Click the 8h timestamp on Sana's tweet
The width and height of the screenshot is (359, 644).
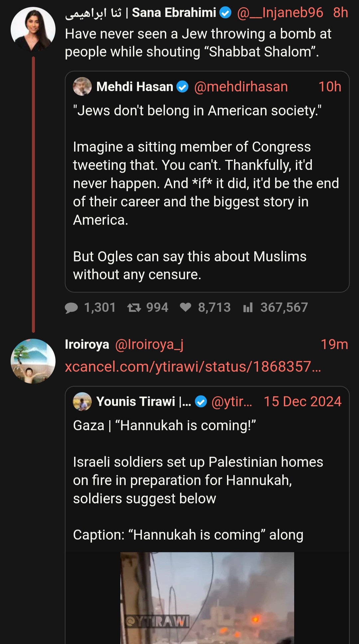coord(340,13)
